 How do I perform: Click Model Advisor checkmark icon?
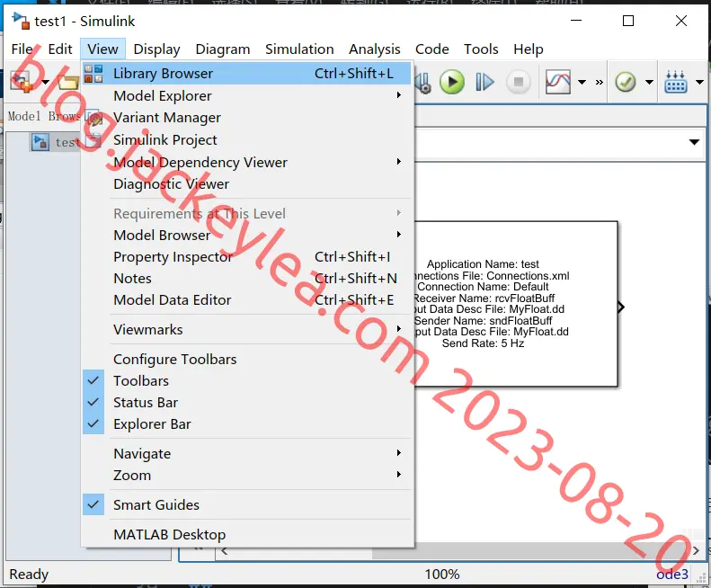[626, 82]
